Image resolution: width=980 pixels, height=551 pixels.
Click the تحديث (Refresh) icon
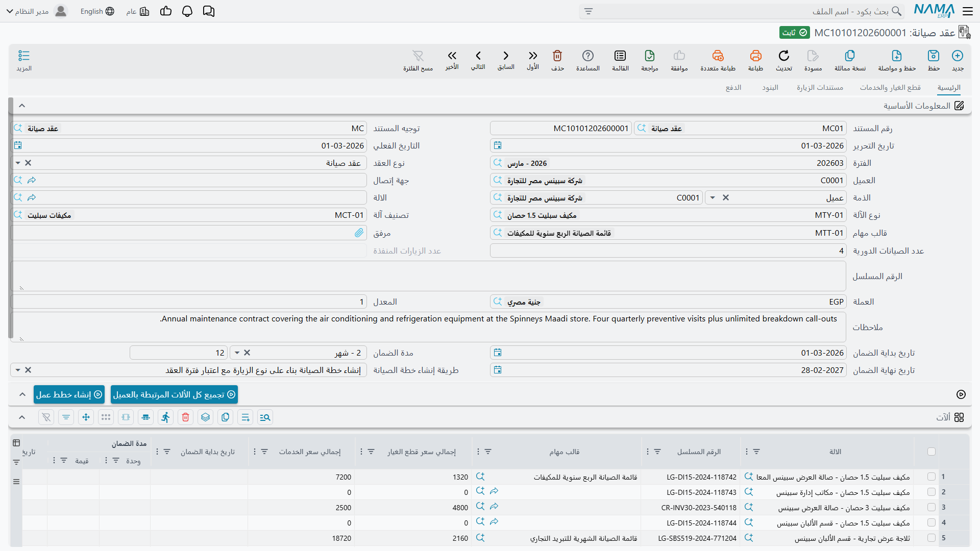784,56
